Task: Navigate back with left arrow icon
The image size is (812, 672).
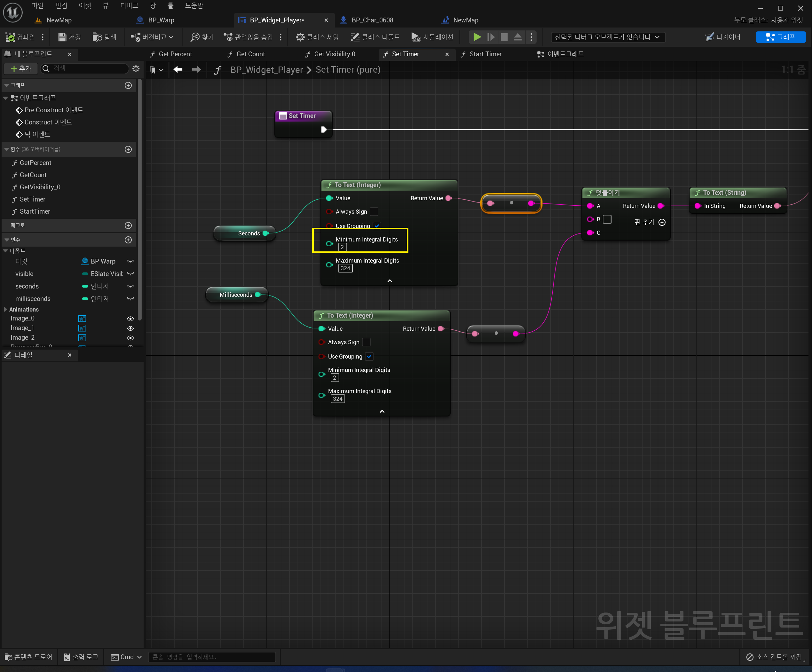Action: click(x=178, y=70)
